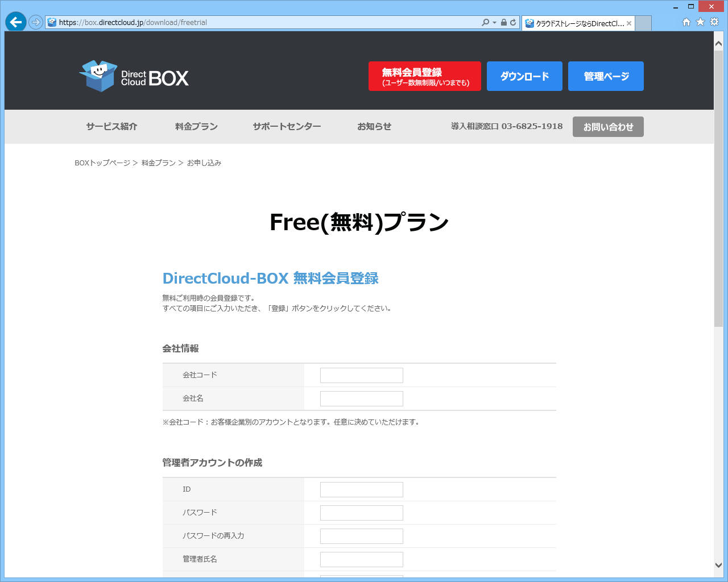The width and height of the screenshot is (728, 582).
Task: Click inside the パスワード input field
Action: [x=361, y=512]
